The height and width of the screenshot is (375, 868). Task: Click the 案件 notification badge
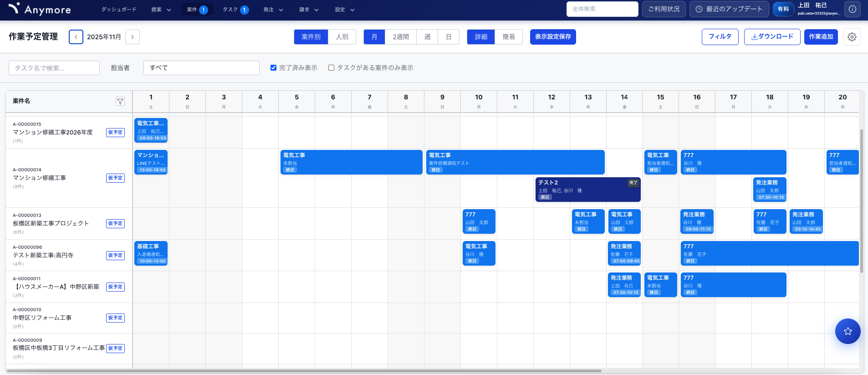pyautogui.click(x=204, y=10)
